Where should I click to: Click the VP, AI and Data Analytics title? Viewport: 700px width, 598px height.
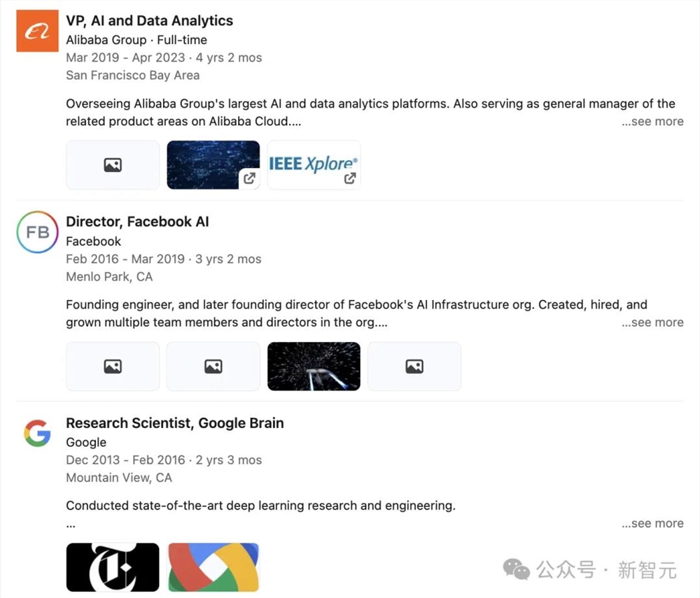click(x=149, y=21)
